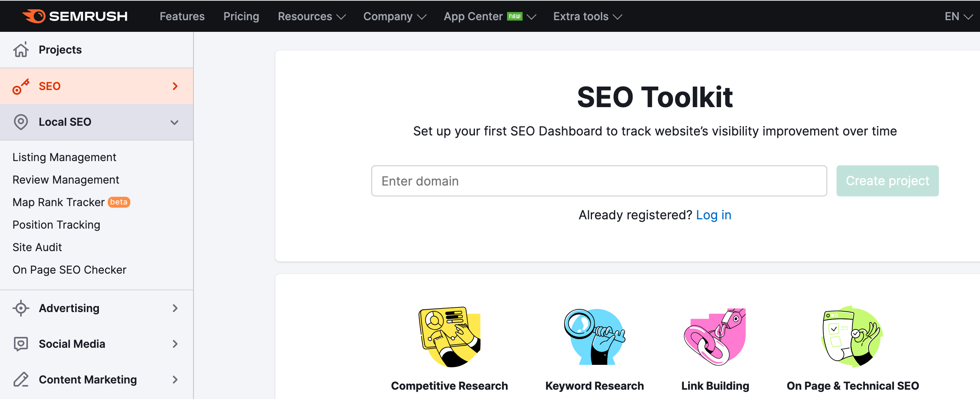Open the Extra tools dropdown
980x399 pixels.
tap(588, 16)
